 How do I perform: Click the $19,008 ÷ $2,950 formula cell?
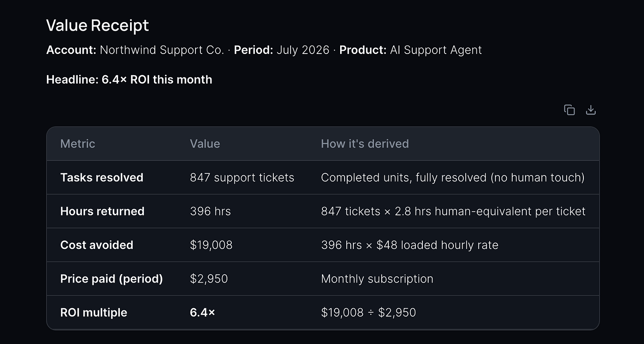368,312
